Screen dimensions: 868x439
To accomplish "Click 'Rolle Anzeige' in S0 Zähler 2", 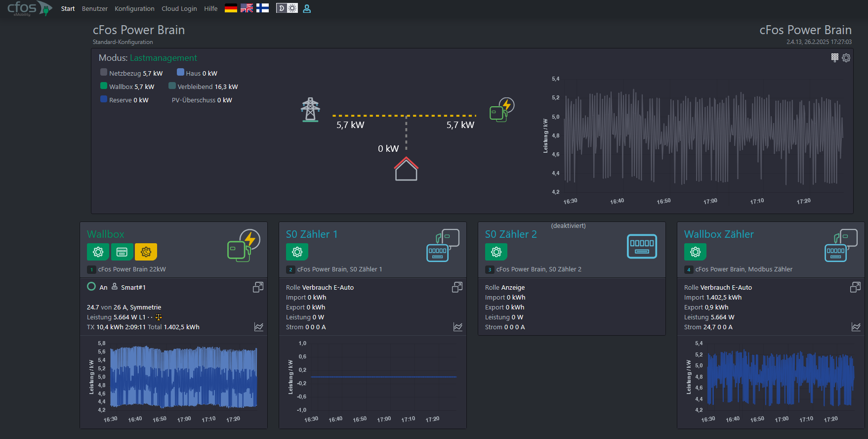I will click(x=505, y=288).
